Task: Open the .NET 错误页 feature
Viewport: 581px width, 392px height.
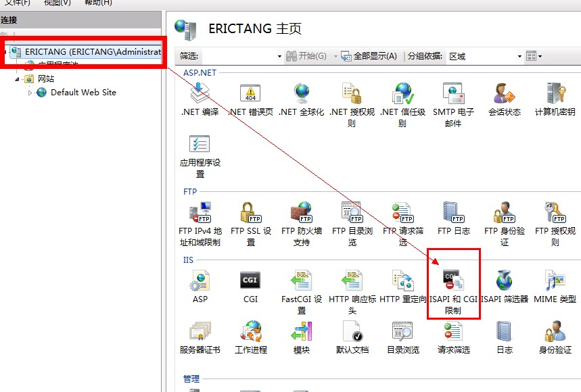Action: click(x=250, y=99)
